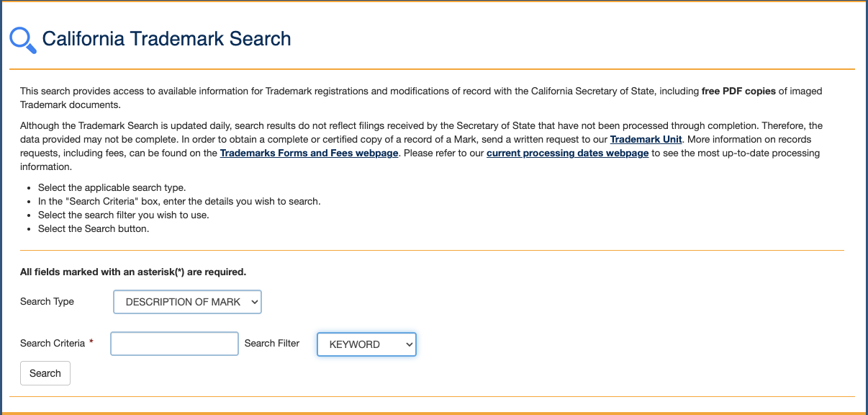Image resolution: width=868 pixels, height=415 pixels.
Task: Click the bullet 'Select the Search button.'
Action: tap(94, 229)
